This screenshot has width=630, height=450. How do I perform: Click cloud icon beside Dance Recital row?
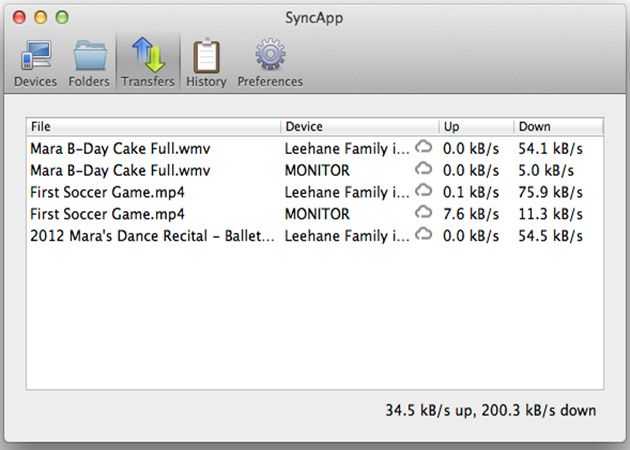[424, 236]
